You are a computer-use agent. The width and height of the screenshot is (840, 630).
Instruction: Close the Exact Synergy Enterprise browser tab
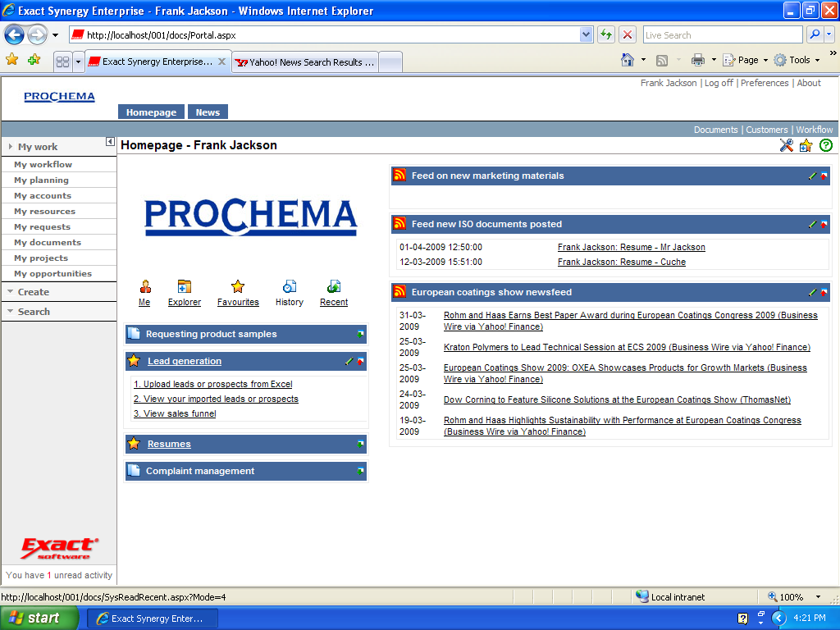(x=221, y=62)
